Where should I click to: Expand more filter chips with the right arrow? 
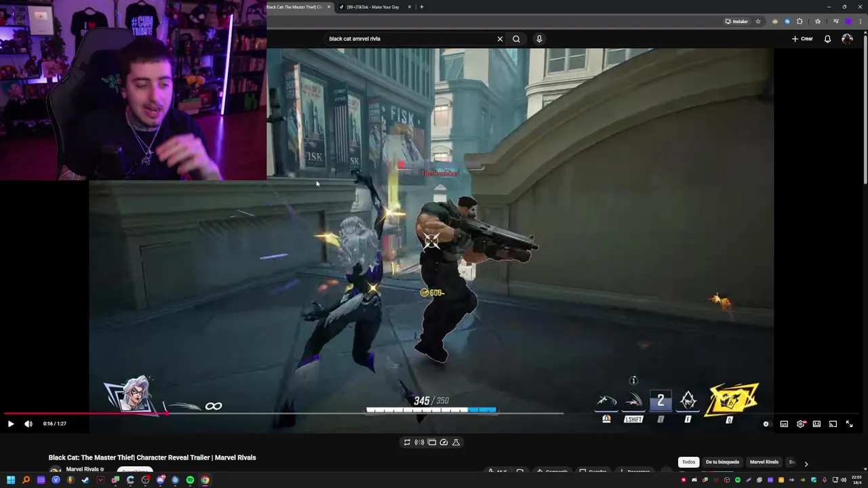point(806,464)
